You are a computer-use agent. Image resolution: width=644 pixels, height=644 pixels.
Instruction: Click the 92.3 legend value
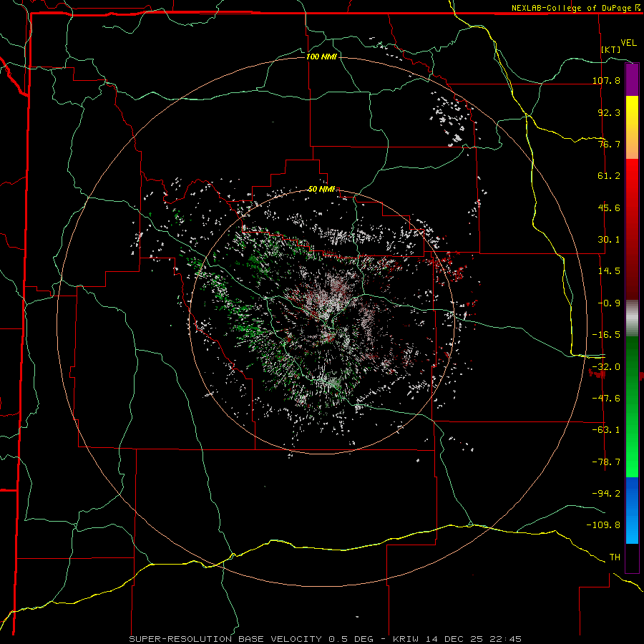[609, 112]
